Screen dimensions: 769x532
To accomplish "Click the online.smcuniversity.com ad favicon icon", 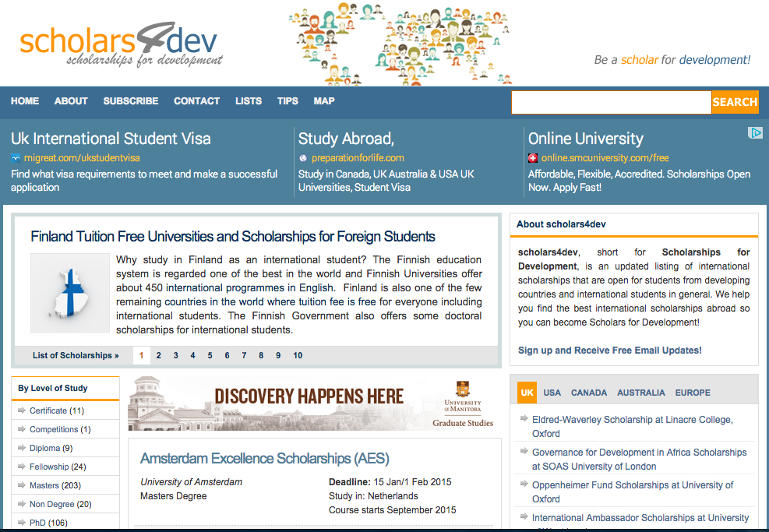I will 533,158.
